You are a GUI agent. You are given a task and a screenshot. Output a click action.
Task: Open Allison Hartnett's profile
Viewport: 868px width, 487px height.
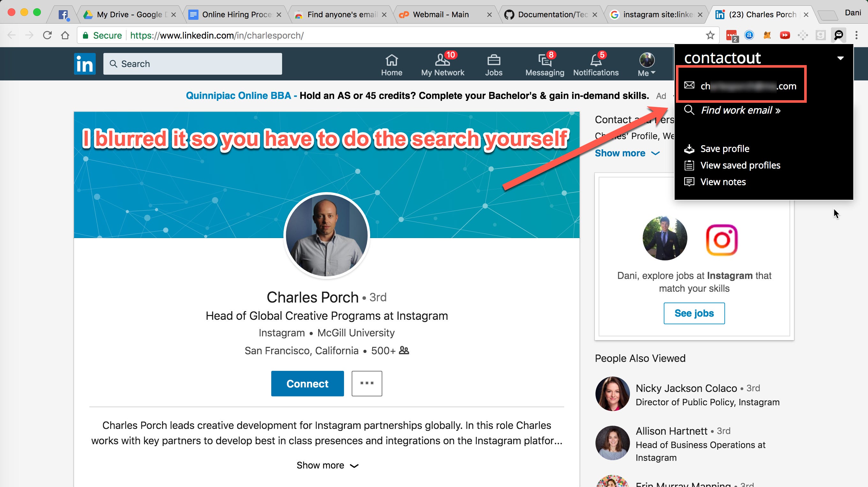671,431
